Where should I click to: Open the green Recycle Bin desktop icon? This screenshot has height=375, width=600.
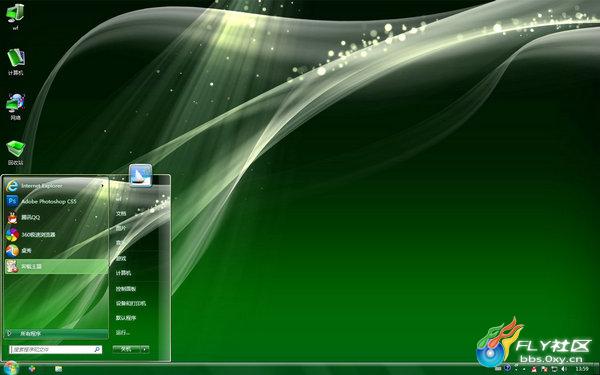(x=16, y=152)
